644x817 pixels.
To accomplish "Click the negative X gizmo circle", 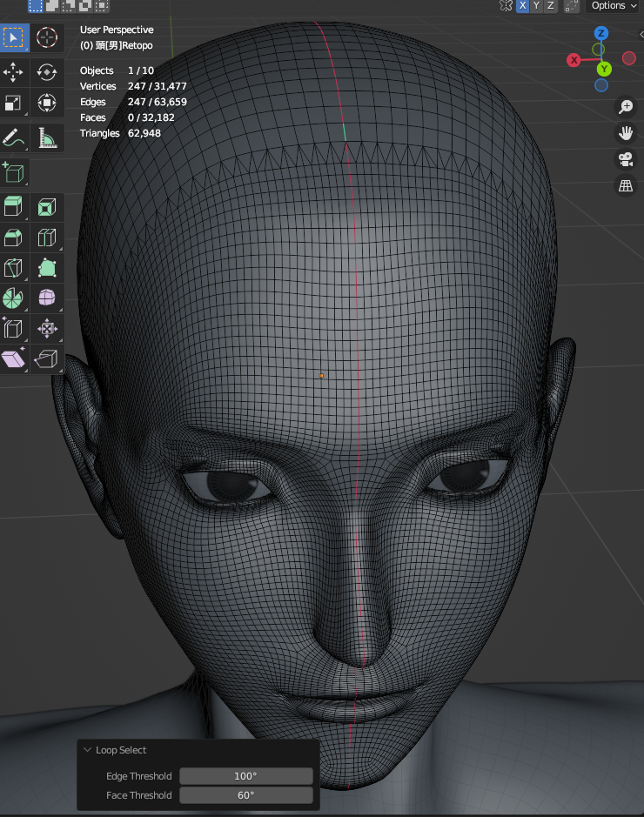I will 629,58.
